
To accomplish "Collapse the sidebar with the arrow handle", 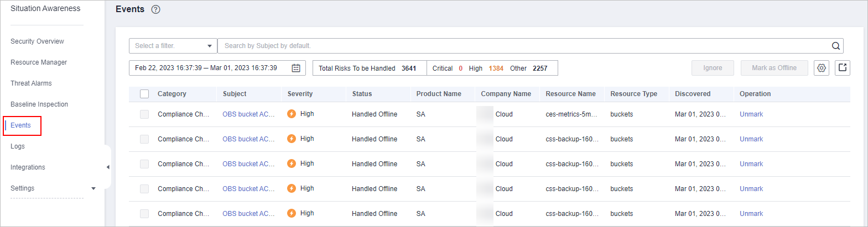I will pyautogui.click(x=108, y=167).
